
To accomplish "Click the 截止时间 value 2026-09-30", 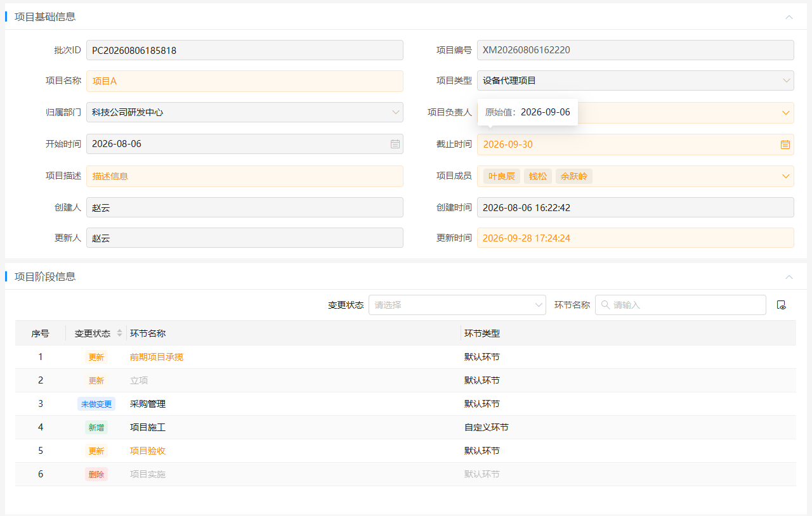I will 508,145.
